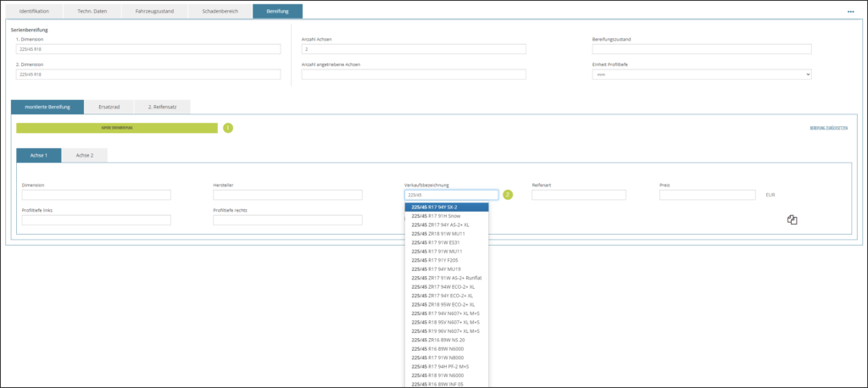Click the copy axle data icon
868x388 pixels.
(x=793, y=220)
